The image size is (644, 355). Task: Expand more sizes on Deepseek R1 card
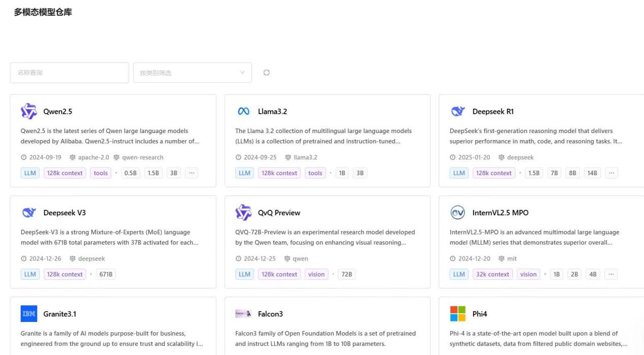pos(611,173)
